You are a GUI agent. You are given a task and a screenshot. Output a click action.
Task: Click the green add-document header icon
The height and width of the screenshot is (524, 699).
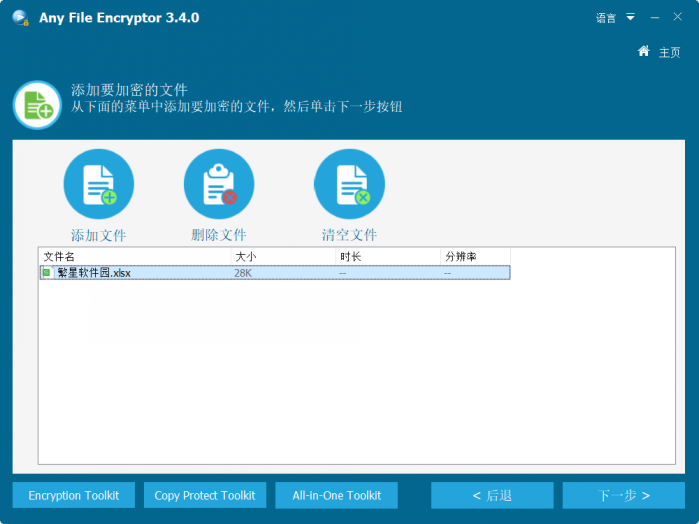37,105
